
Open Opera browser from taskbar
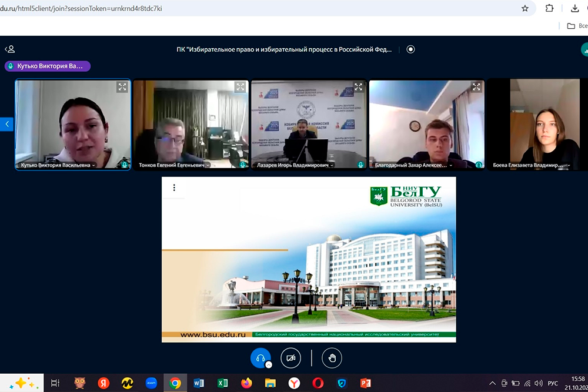(318, 383)
